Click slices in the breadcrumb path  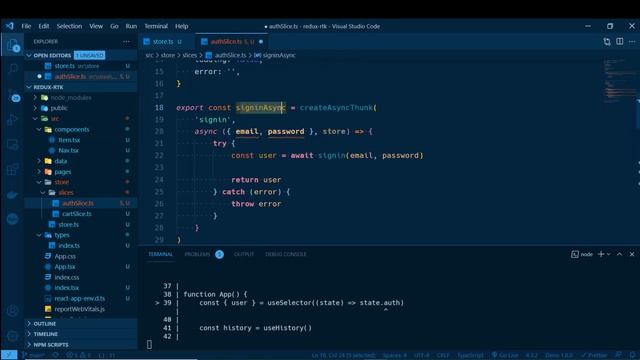pos(189,55)
